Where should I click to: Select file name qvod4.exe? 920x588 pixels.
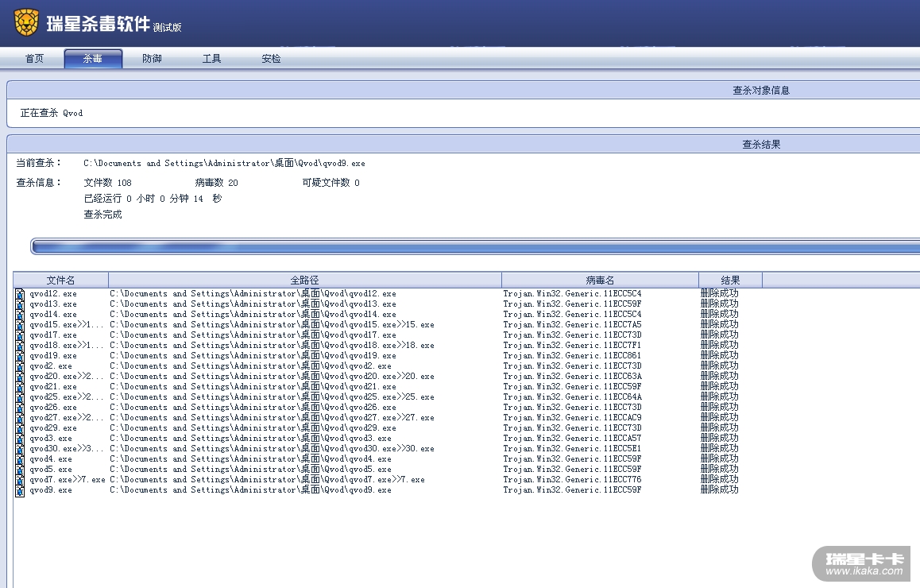click(51, 459)
